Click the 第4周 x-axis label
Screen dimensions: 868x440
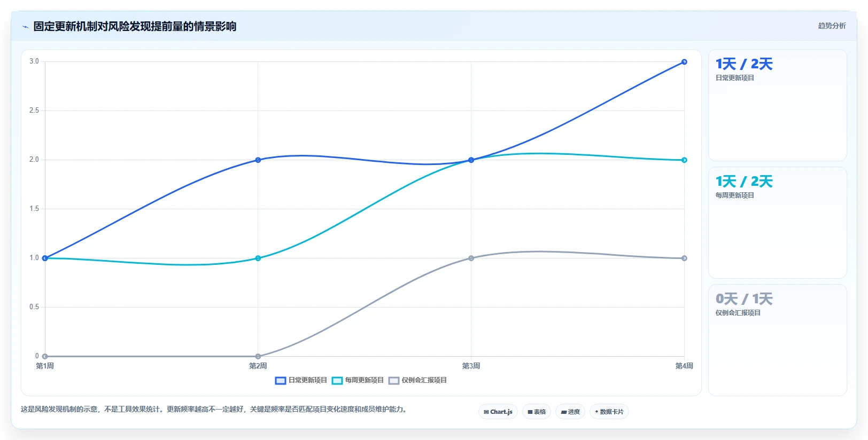click(684, 366)
